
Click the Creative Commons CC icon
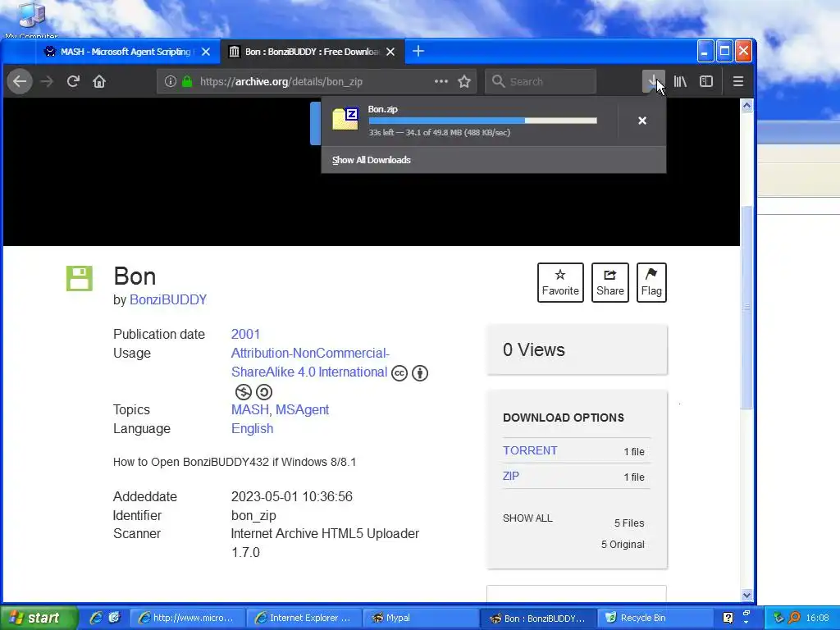(x=399, y=373)
